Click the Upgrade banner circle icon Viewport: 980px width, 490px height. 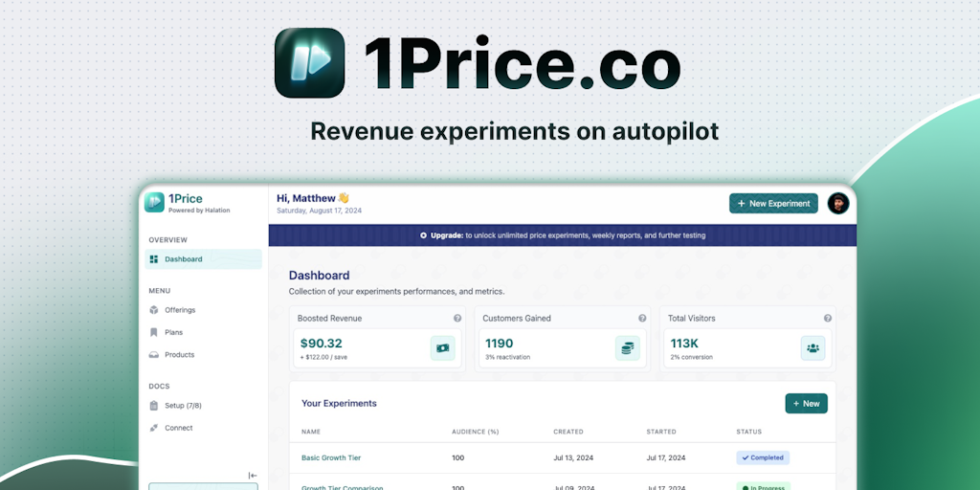(x=423, y=235)
